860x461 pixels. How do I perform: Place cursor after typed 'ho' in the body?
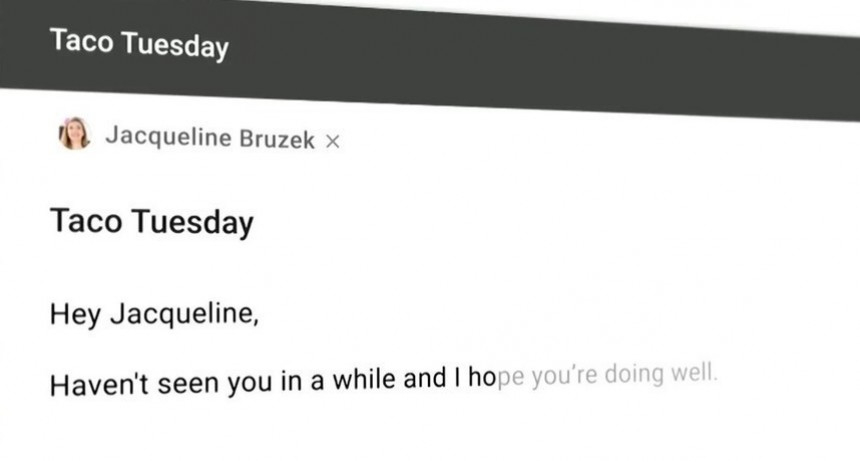click(x=496, y=377)
